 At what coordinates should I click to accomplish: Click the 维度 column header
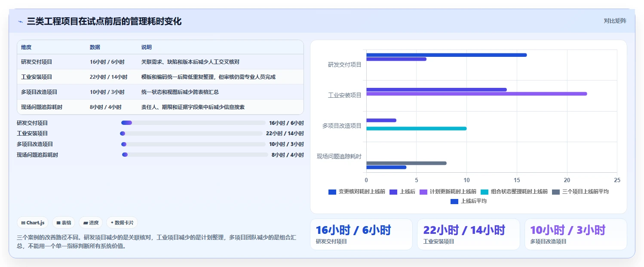click(x=26, y=47)
